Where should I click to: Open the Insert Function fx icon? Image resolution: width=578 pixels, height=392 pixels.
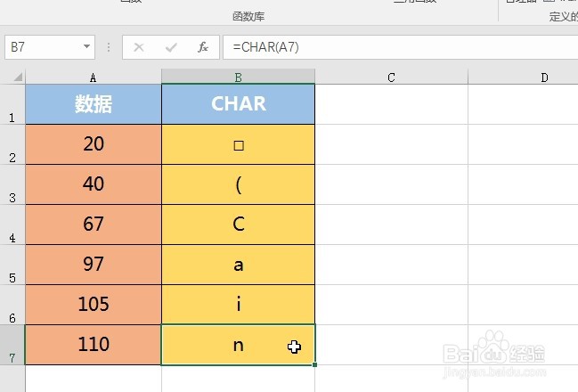coord(203,47)
